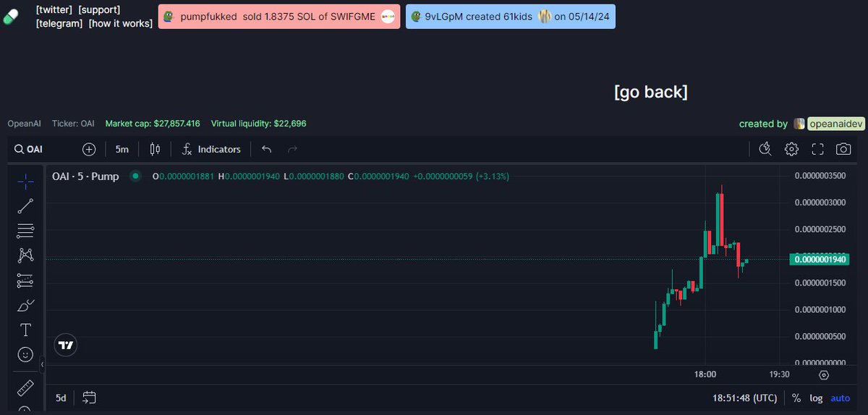Click the OAI · 5 · Pump legend title
Screen dimensions: 868x415
[85, 176]
